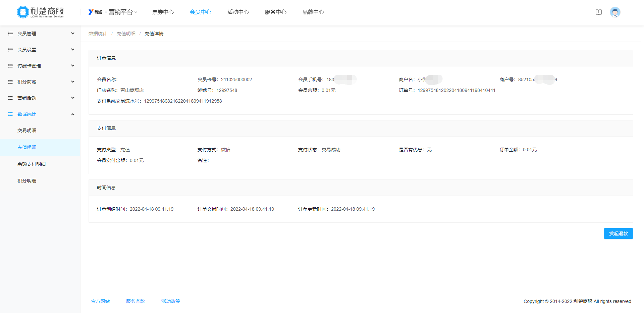The width and height of the screenshot is (644, 313).
Task: Open the book/documentation icon
Action: tap(599, 12)
